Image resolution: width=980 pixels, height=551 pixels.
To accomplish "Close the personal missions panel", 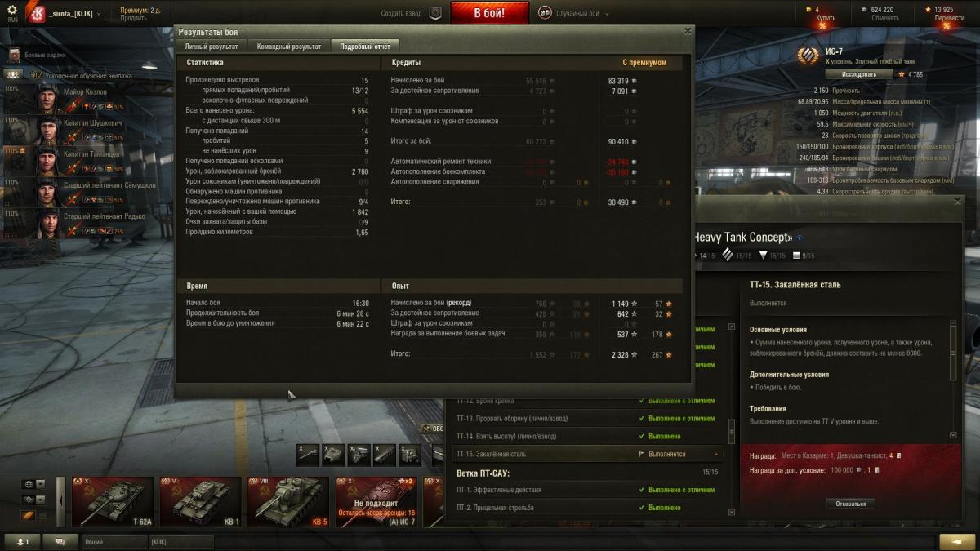I will (958, 201).
